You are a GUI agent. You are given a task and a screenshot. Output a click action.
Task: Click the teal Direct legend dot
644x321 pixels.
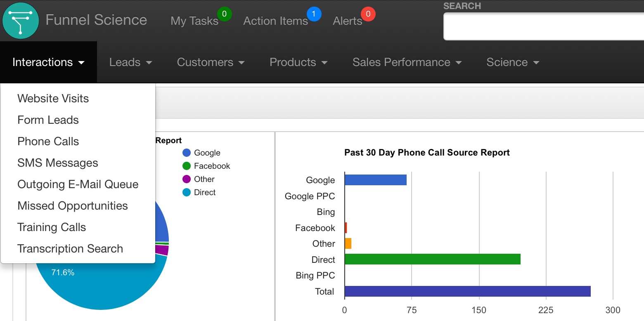187,192
